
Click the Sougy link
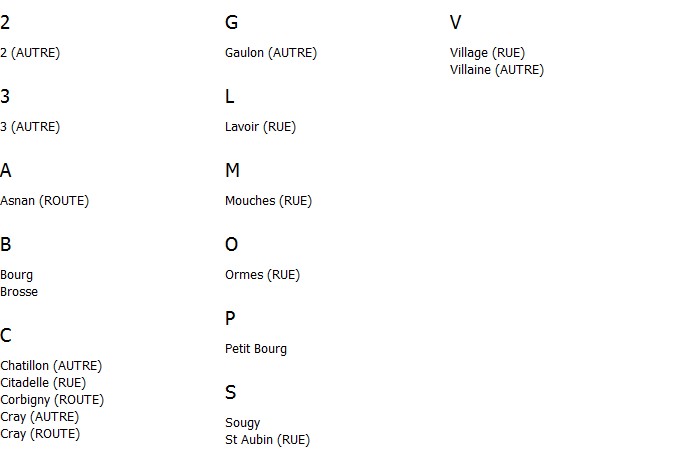(x=242, y=423)
